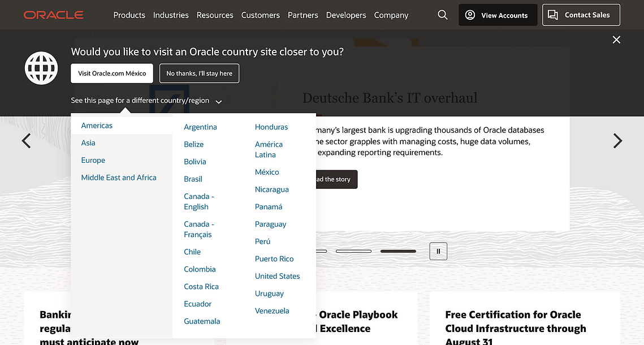
Task: Visit Oracle.com México site
Action: (x=112, y=74)
